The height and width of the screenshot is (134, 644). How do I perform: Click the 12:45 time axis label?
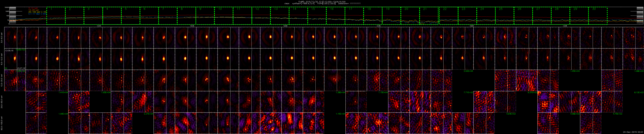[x=192, y=26]
